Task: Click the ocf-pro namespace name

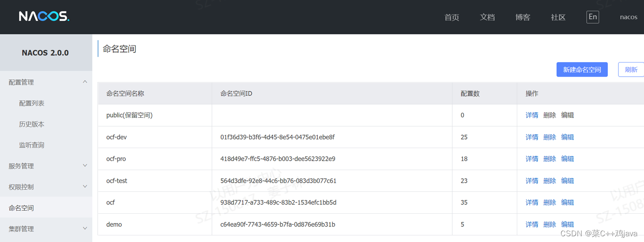Action: click(x=116, y=159)
